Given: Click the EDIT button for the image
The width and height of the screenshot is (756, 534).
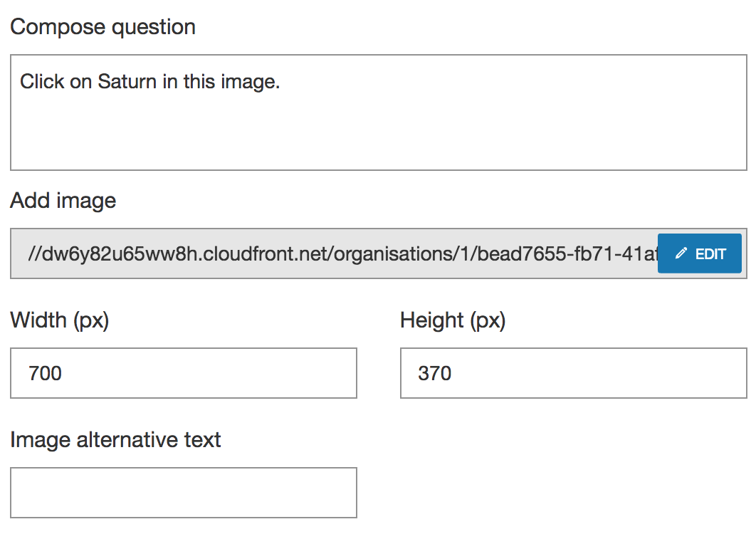Looking at the screenshot, I should [699, 253].
